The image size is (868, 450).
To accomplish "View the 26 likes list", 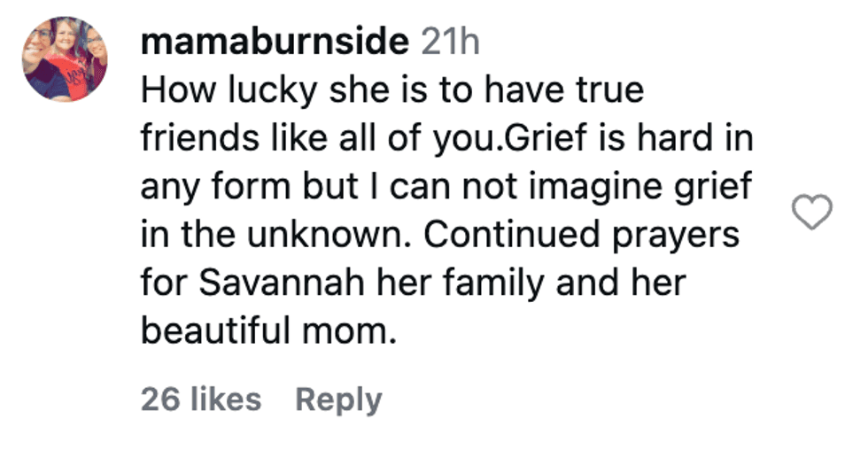I will click(201, 399).
